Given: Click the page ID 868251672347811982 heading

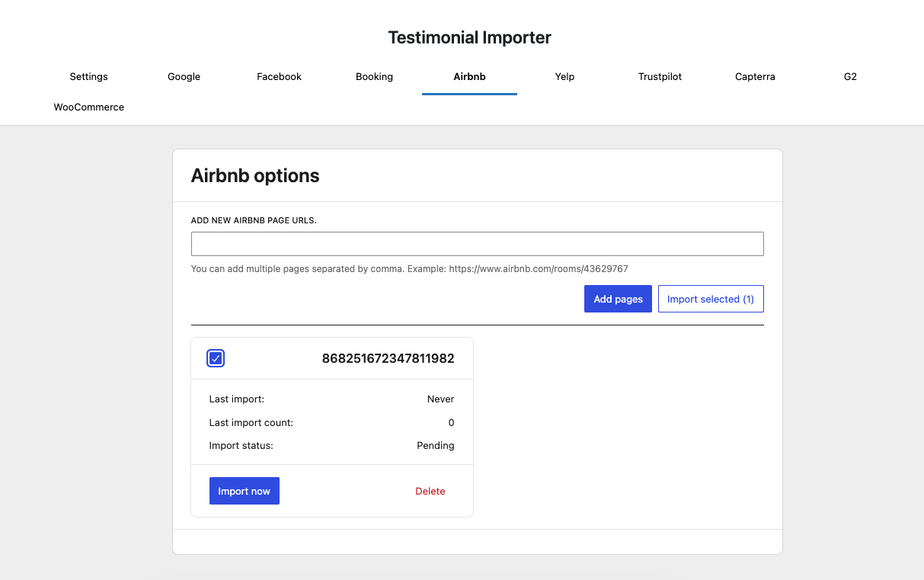Looking at the screenshot, I should [x=388, y=358].
